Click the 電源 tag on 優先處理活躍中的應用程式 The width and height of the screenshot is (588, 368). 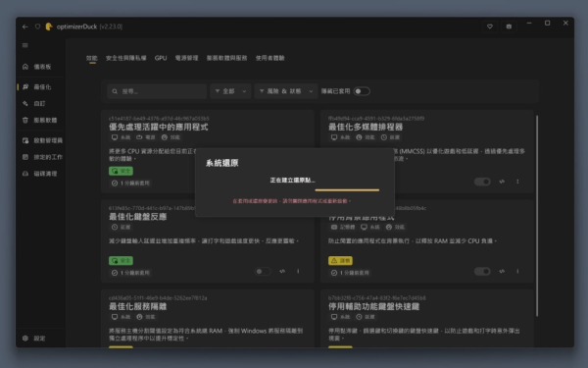click(x=145, y=137)
